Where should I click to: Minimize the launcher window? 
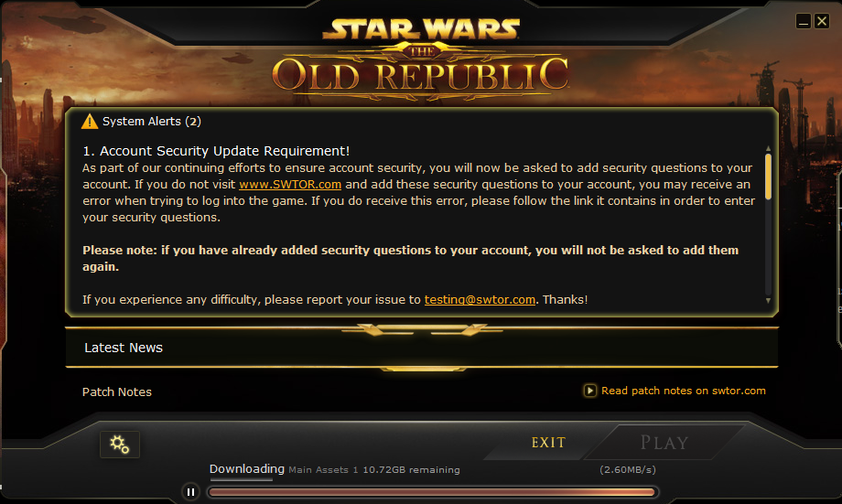tap(804, 21)
